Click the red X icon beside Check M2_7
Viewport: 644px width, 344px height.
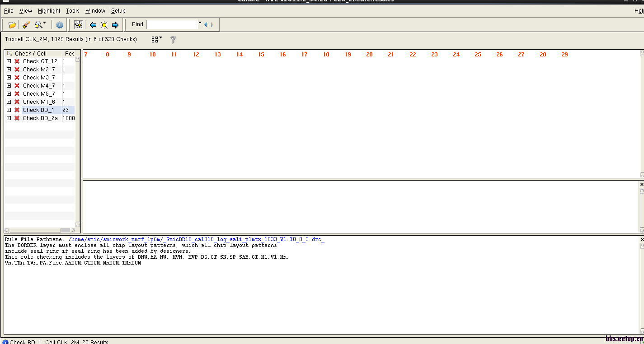click(x=17, y=70)
